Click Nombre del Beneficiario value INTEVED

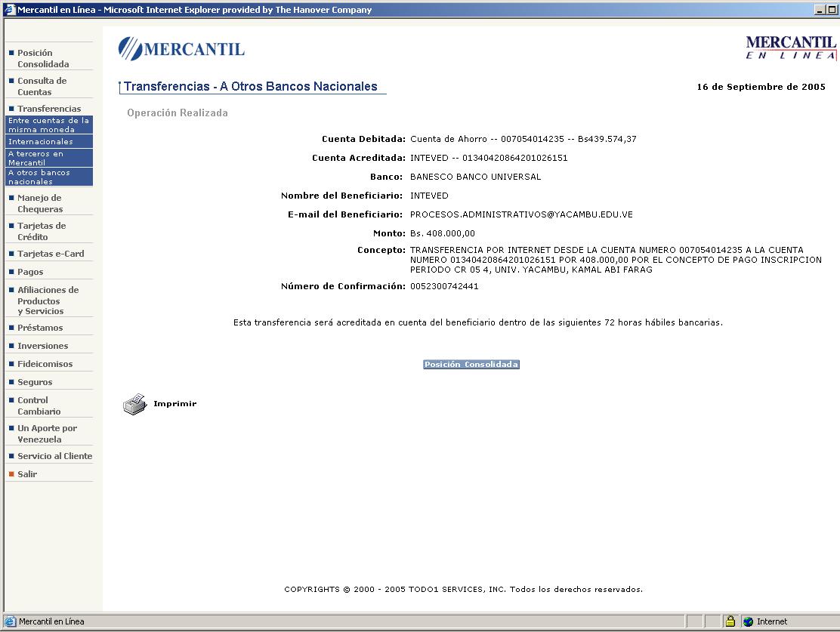coord(429,196)
